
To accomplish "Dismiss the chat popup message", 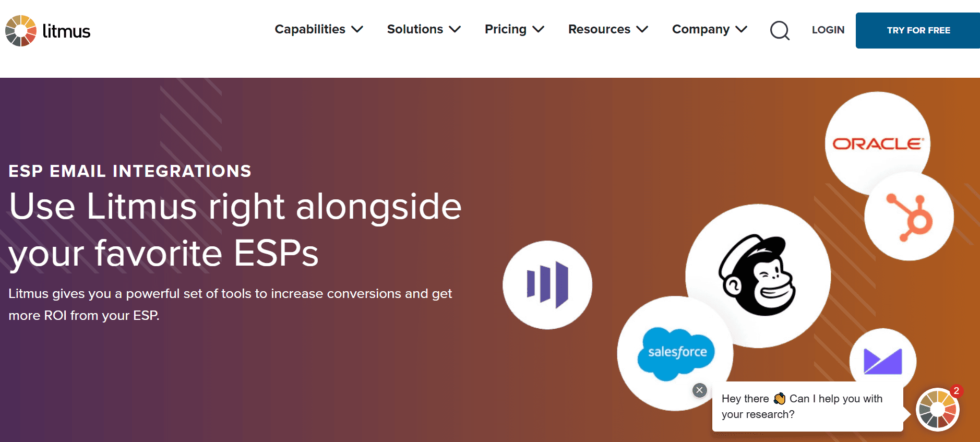I will 700,390.
